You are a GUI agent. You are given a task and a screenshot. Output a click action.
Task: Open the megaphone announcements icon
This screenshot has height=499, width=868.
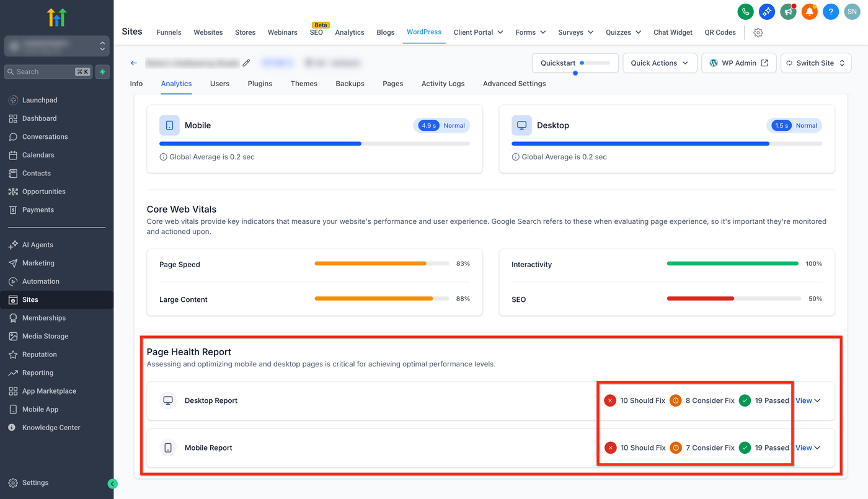[x=788, y=11]
